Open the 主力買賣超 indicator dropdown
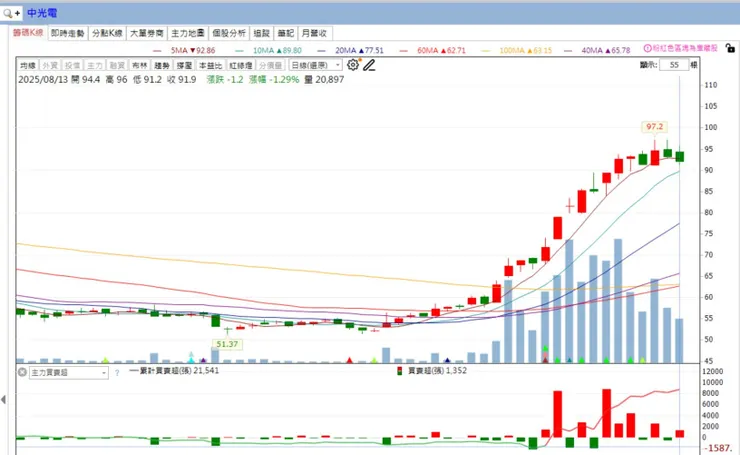This screenshot has width=740, height=455. (x=69, y=373)
